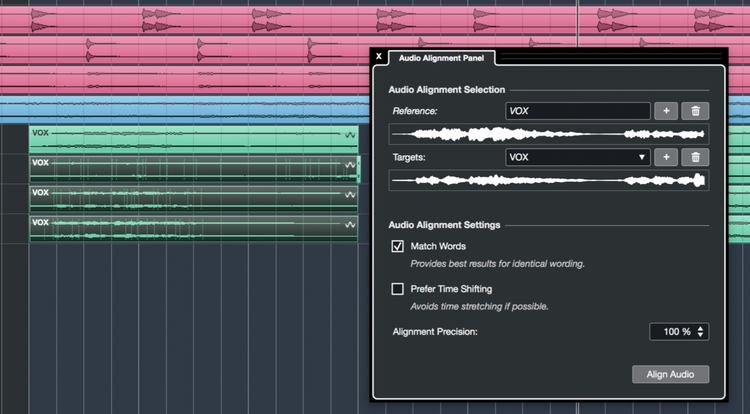The height and width of the screenshot is (414, 750).
Task: Click the Reference waveform preview
Action: [x=549, y=134]
